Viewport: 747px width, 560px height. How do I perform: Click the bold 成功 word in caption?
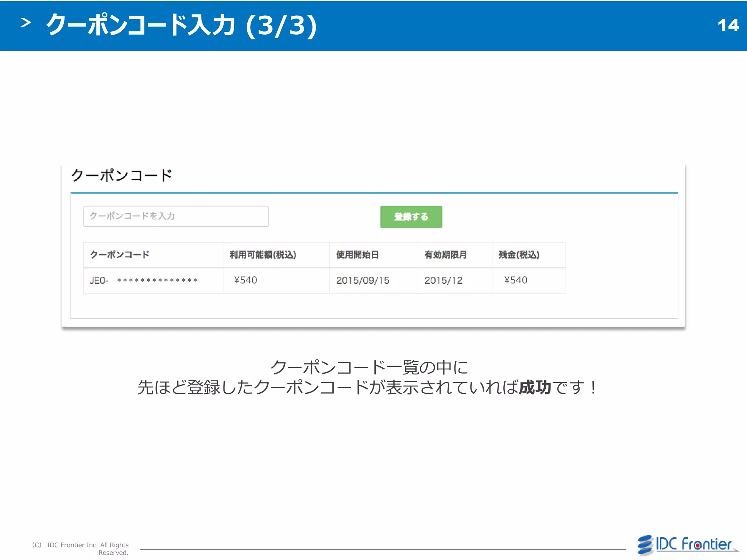click(x=535, y=387)
